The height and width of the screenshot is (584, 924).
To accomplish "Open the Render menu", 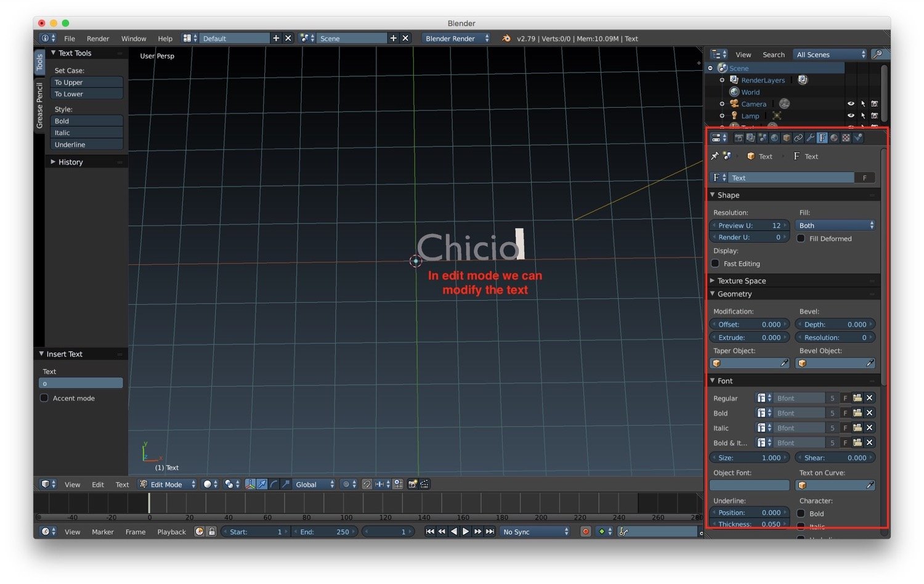I will 98,38.
